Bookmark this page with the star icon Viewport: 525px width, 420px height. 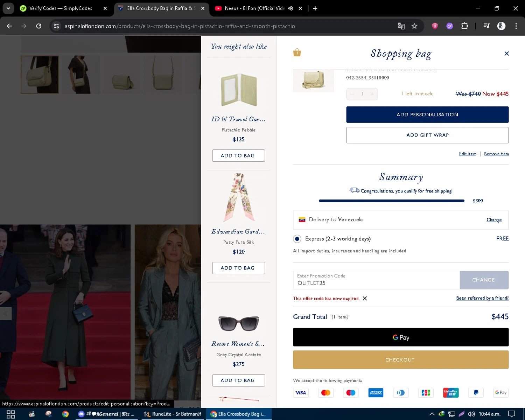point(414,26)
